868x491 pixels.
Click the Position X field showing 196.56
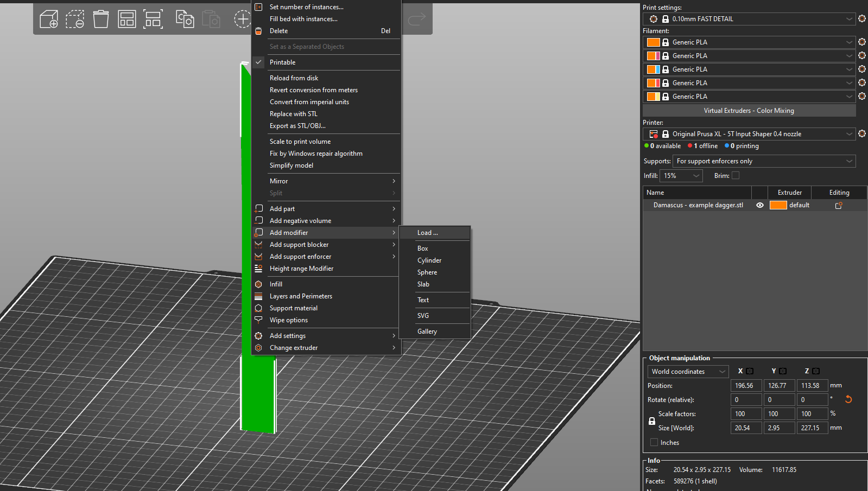pyautogui.click(x=746, y=386)
